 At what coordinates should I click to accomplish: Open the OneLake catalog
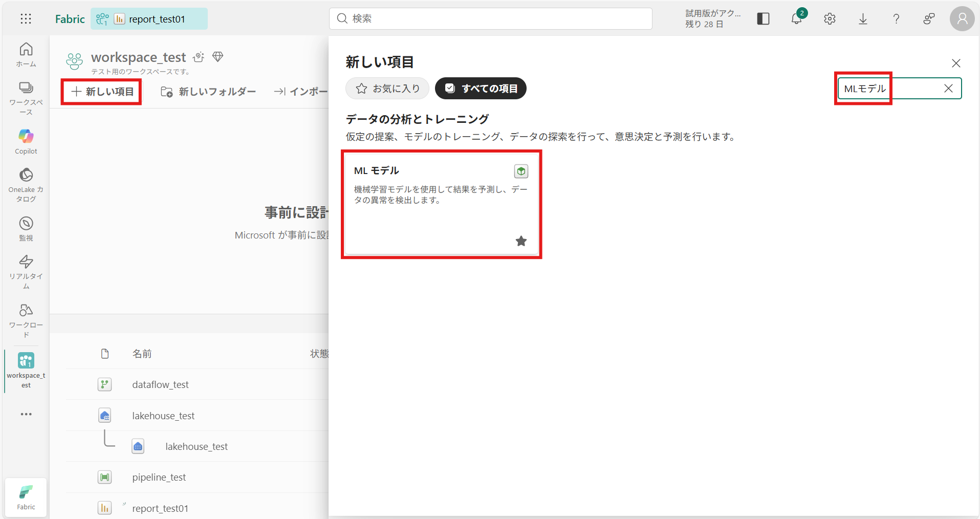(26, 184)
